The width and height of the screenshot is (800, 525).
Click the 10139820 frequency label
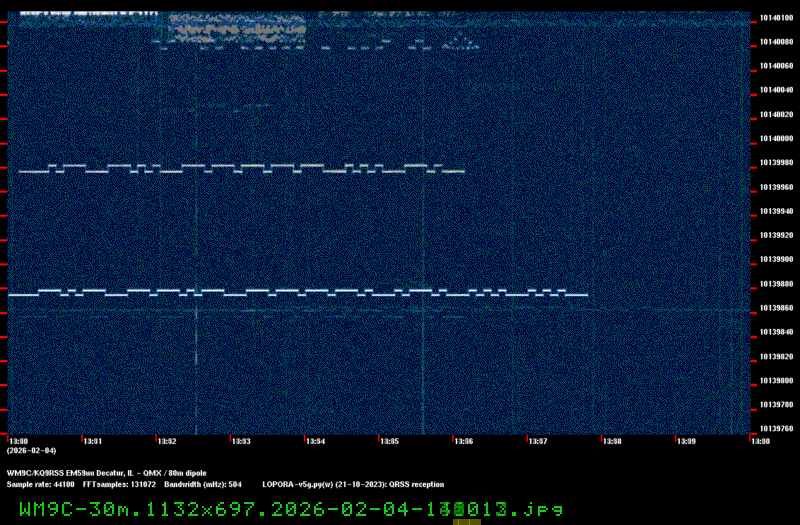[x=776, y=356]
